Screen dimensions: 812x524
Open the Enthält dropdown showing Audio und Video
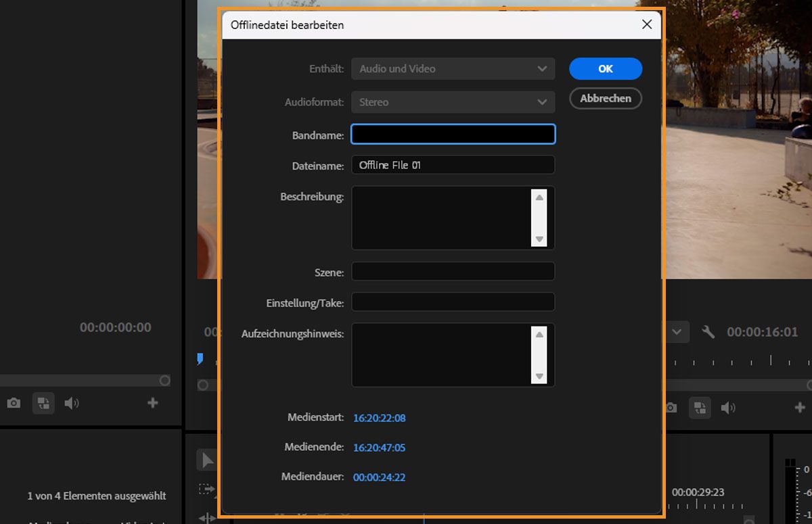(x=452, y=68)
